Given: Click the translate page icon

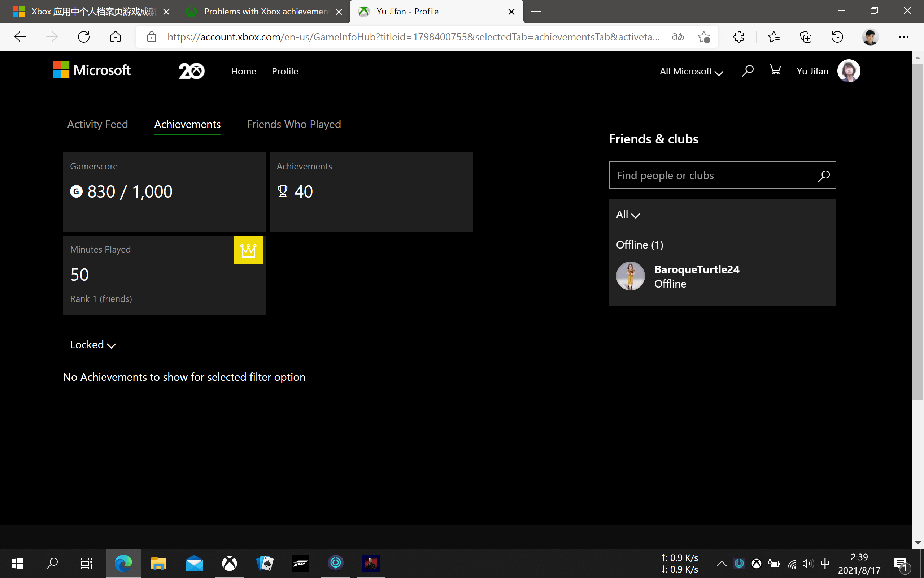Looking at the screenshot, I should pos(678,37).
